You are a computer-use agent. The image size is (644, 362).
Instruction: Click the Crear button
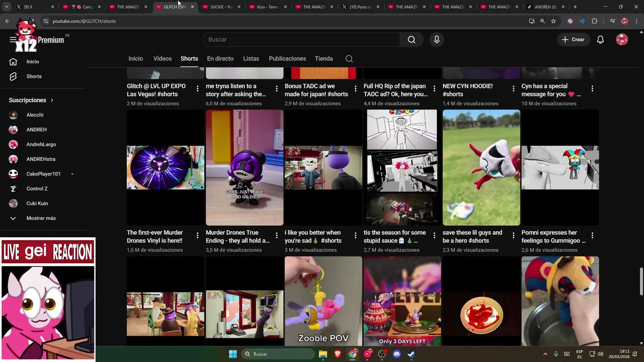tap(573, 40)
